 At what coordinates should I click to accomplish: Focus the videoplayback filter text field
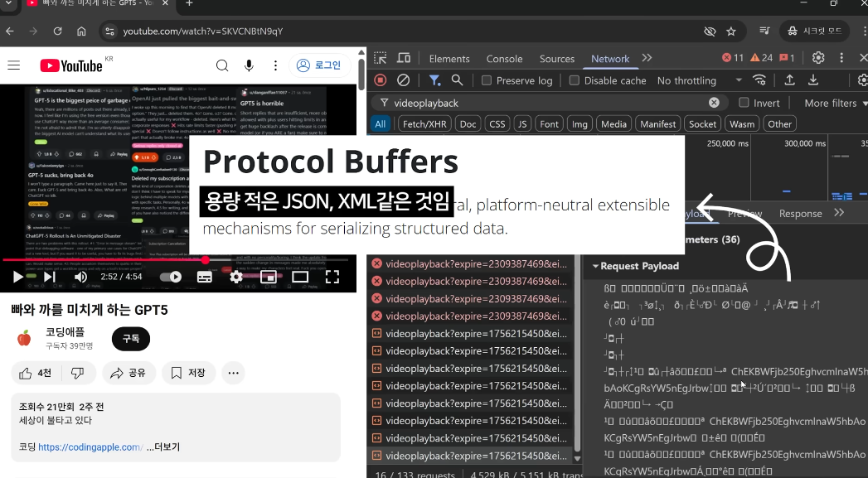click(548, 103)
